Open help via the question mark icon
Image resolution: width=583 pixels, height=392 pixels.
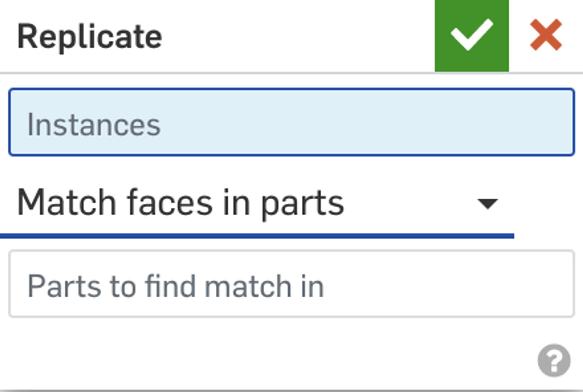pyautogui.click(x=554, y=360)
